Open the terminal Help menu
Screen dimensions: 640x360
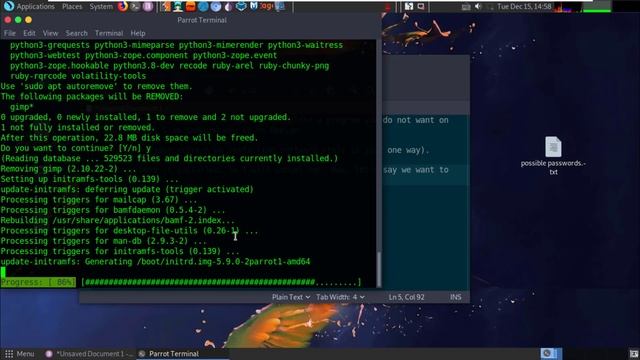(138, 33)
